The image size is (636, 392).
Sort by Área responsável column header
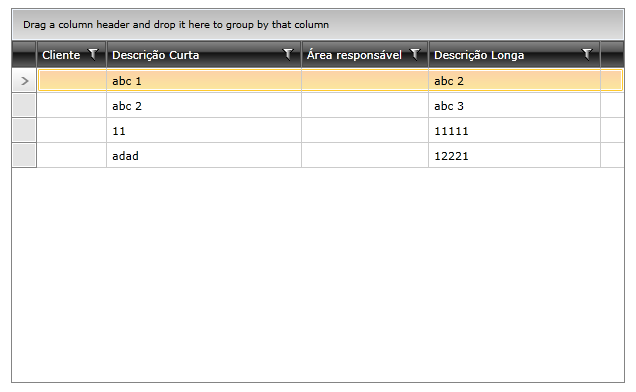tap(354, 55)
